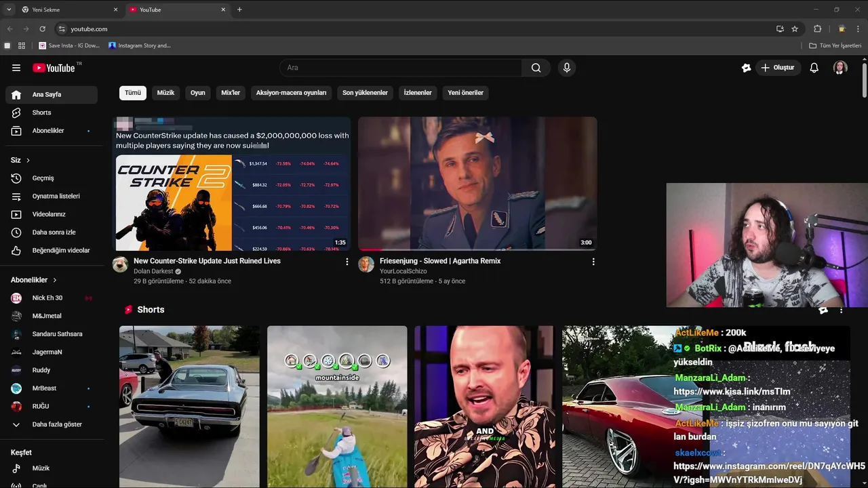Open Chrome tab search dropdown arrow
The image size is (868, 488).
point(8,9)
